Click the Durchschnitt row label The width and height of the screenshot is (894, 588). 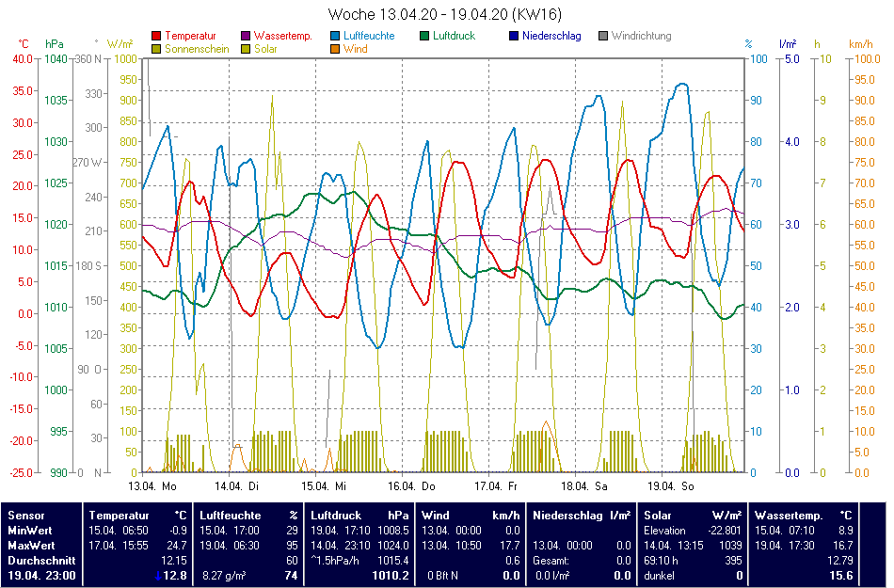pyautogui.click(x=40, y=560)
